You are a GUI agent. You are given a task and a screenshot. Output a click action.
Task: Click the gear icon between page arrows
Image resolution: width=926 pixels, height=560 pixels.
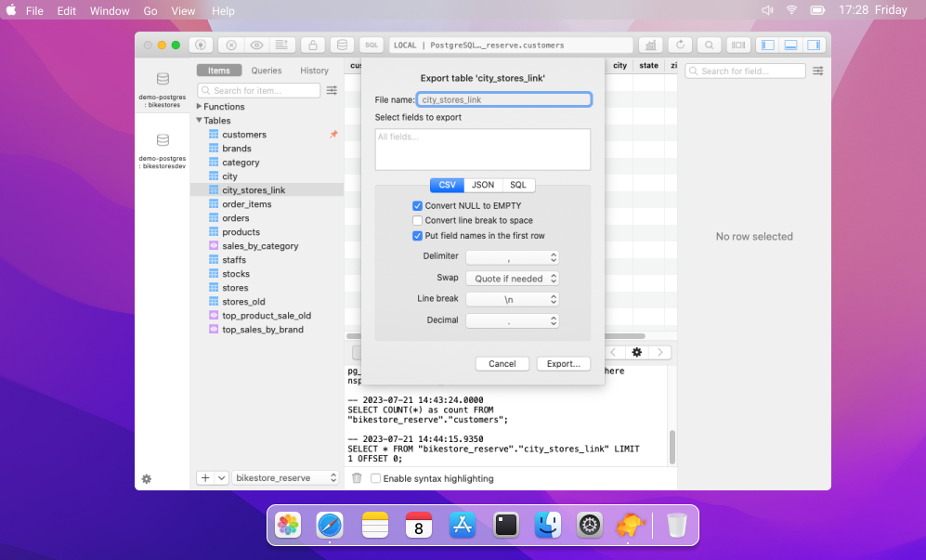click(636, 353)
